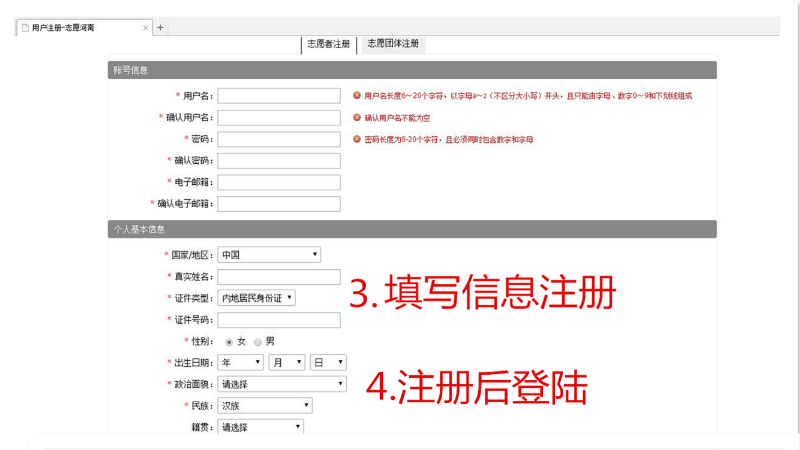Click error icon next to 确认用户名不能为空
800x450 pixels.
click(357, 118)
